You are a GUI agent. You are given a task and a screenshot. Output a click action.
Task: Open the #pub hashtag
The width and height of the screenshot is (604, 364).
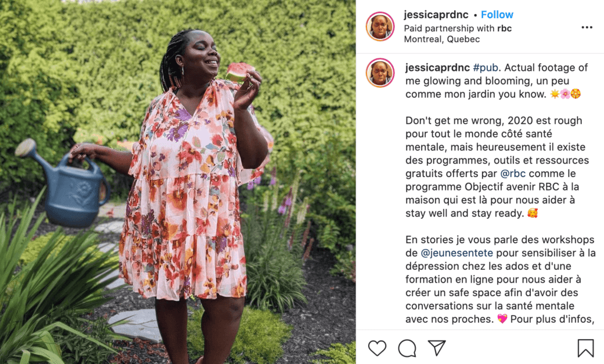485,68
